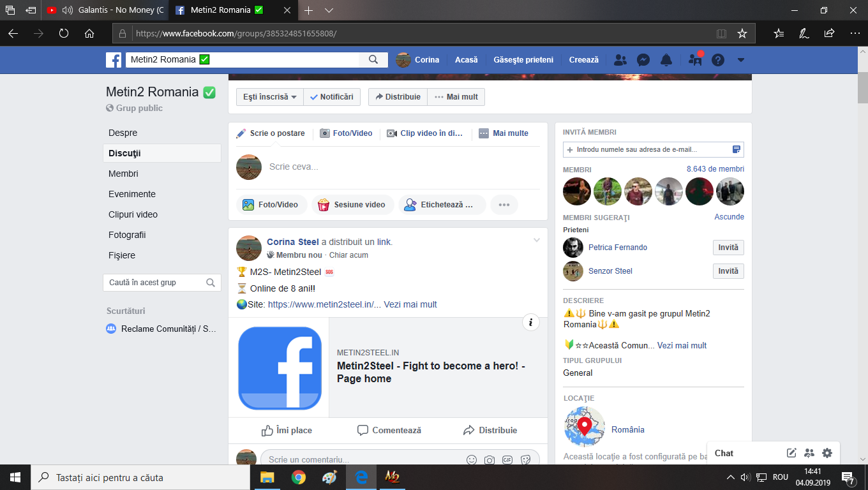
Task: Open reading view icon in address bar
Action: click(721, 33)
